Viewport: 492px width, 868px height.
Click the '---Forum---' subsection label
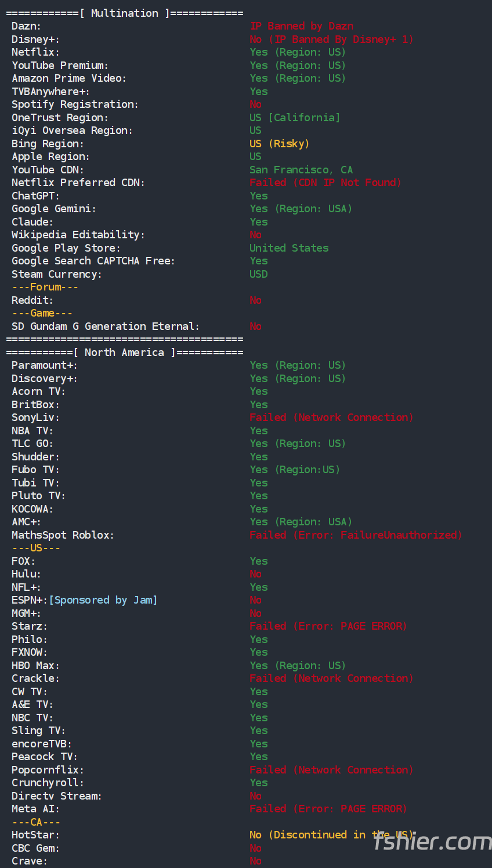click(45, 287)
